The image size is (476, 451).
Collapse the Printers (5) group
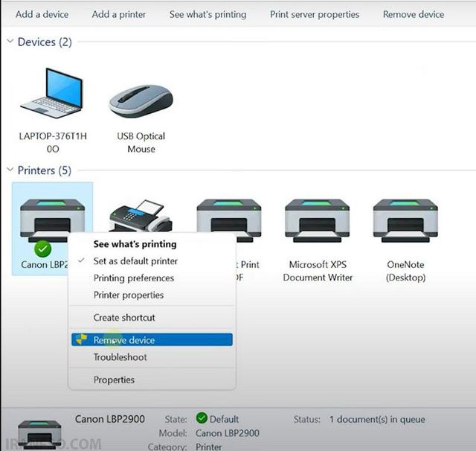10,170
